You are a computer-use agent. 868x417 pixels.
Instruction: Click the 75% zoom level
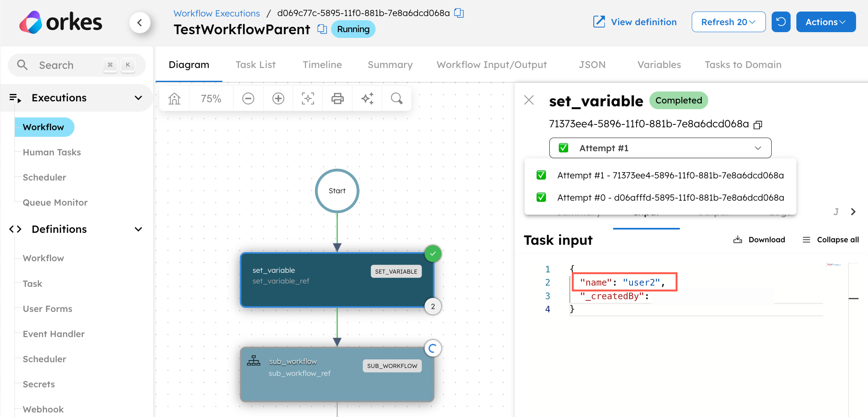point(211,98)
